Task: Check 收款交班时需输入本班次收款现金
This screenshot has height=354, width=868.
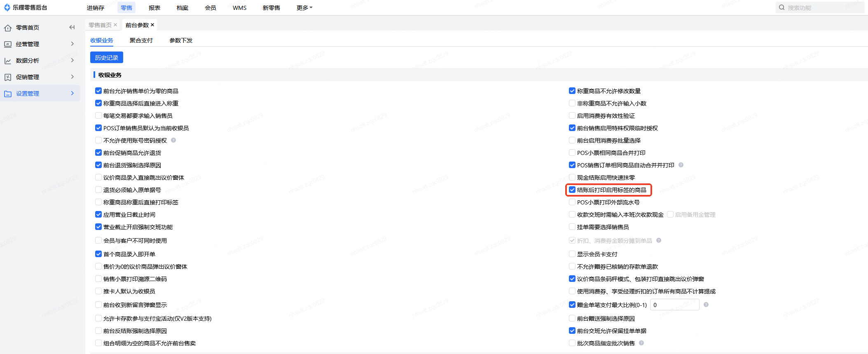Action: point(572,214)
